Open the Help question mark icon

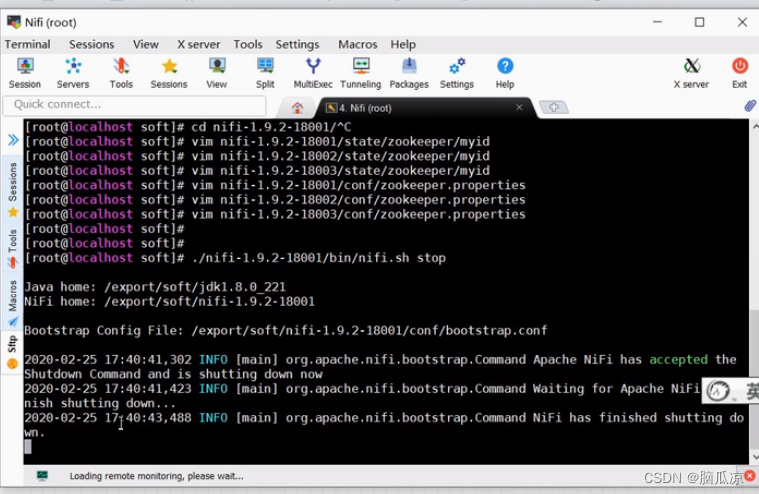[505, 73]
